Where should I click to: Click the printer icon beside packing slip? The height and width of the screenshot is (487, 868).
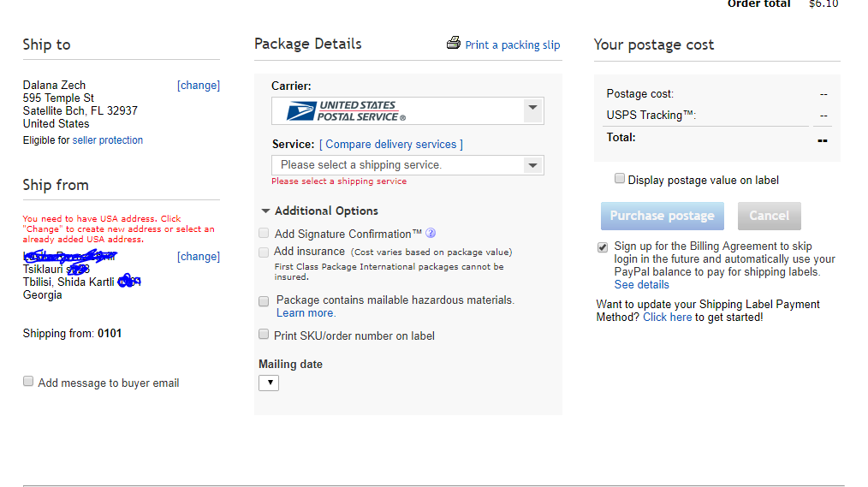454,44
